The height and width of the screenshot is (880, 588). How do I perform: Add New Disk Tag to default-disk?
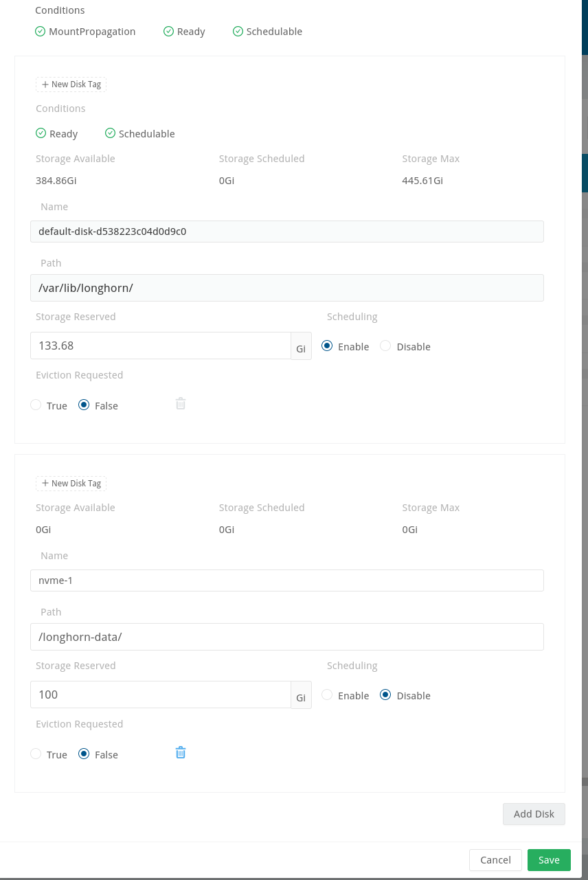click(x=71, y=84)
